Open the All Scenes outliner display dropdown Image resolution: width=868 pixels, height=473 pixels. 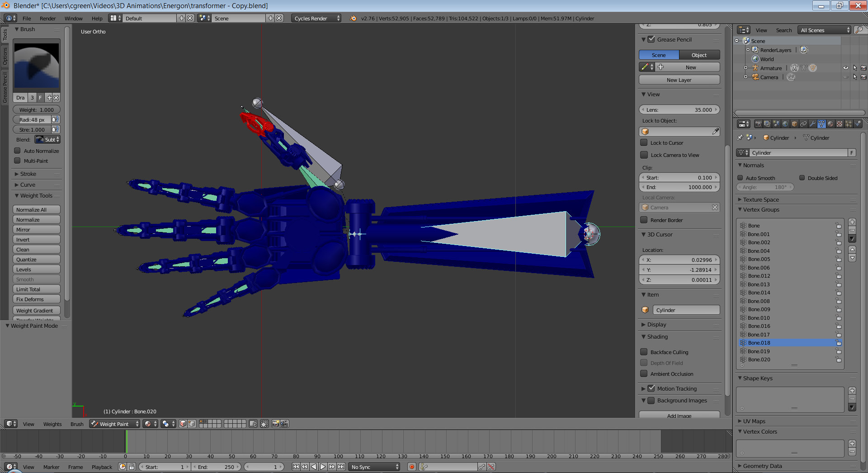click(x=825, y=30)
